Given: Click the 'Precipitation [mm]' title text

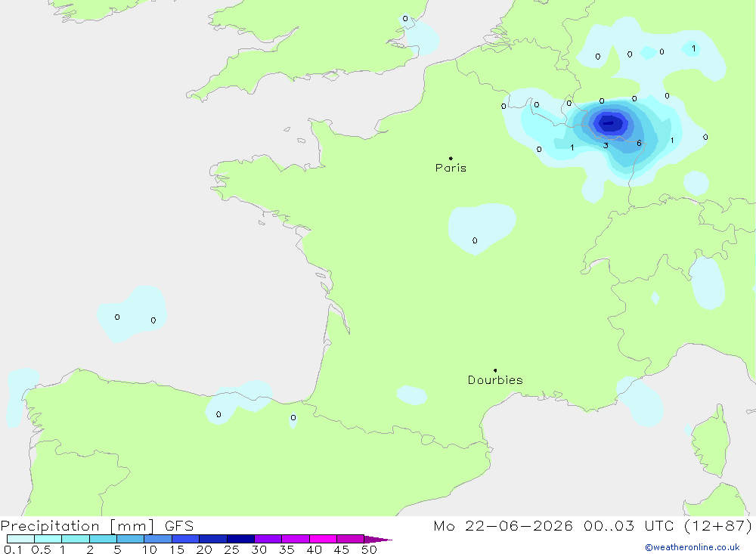Looking at the screenshot, I should pos(77,526).
